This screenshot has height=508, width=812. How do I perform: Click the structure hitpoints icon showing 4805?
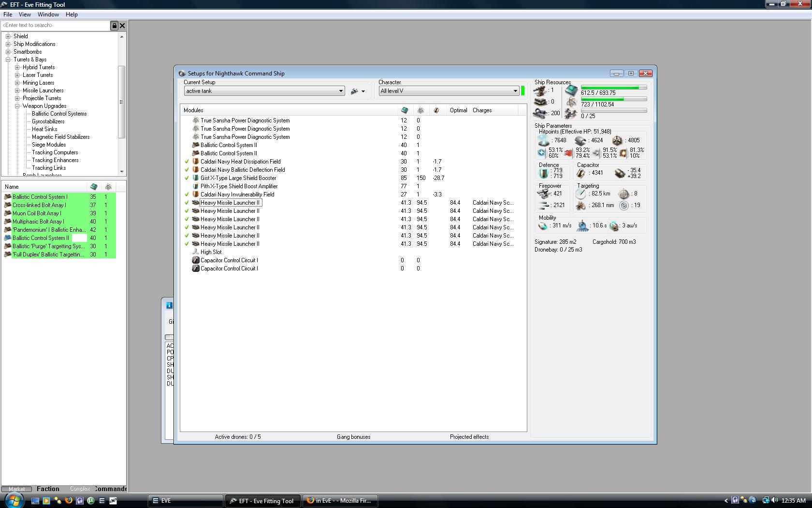[x=617, y=140]
